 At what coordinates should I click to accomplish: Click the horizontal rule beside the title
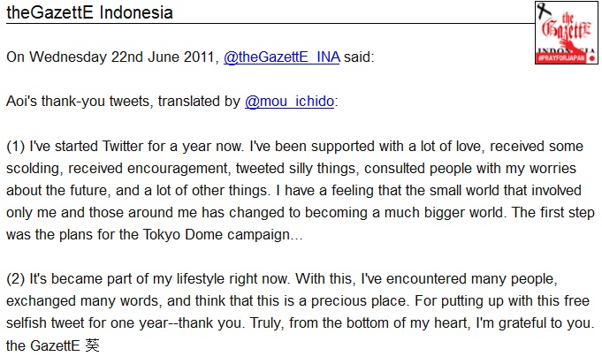(354, 23)
